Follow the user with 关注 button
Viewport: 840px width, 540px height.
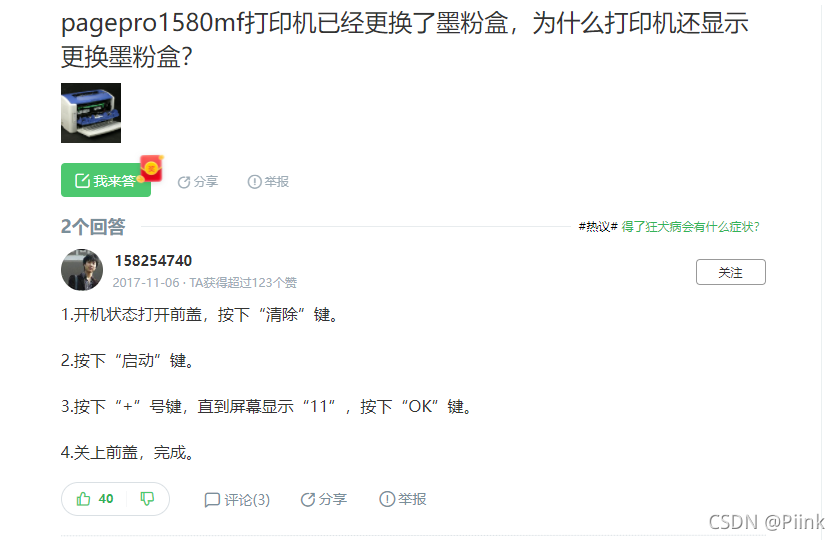pos(731,272)
